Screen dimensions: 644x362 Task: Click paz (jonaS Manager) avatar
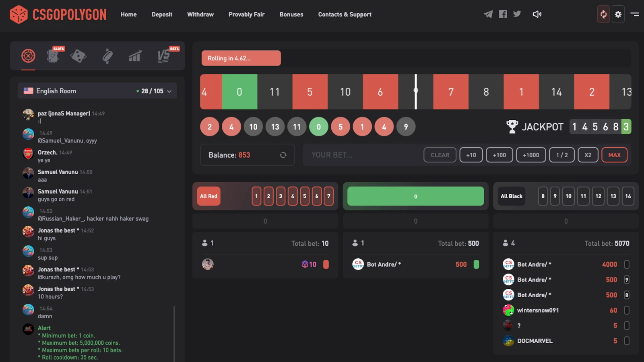[x=28, y=115]
